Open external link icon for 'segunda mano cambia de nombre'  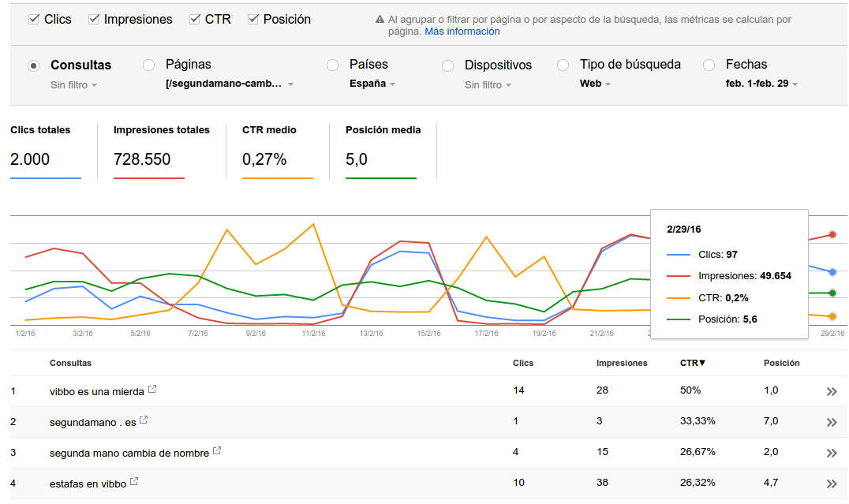[x=216, y=450]
